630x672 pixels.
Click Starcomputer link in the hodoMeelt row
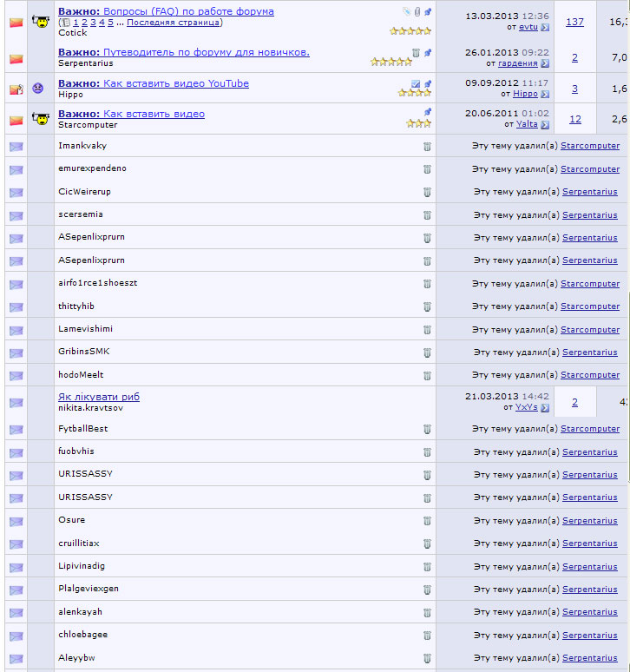590,375
